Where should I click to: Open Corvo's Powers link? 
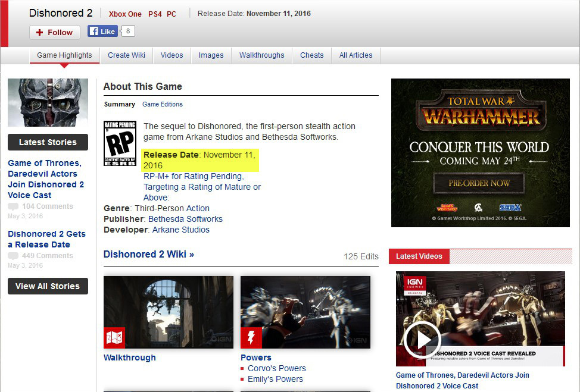pyautogui.click(x=277, y=368)
